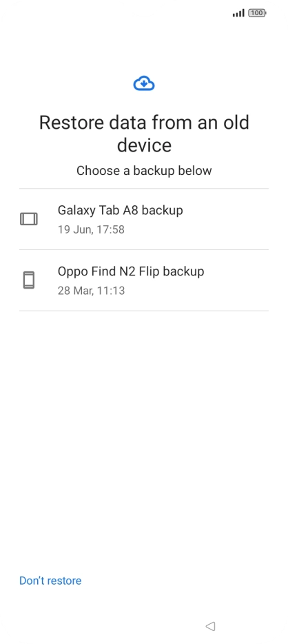The image size is (288, 644).
Task: Tap the 19 Jun, 17:58 timestamp
Action: tap(91, 229)
